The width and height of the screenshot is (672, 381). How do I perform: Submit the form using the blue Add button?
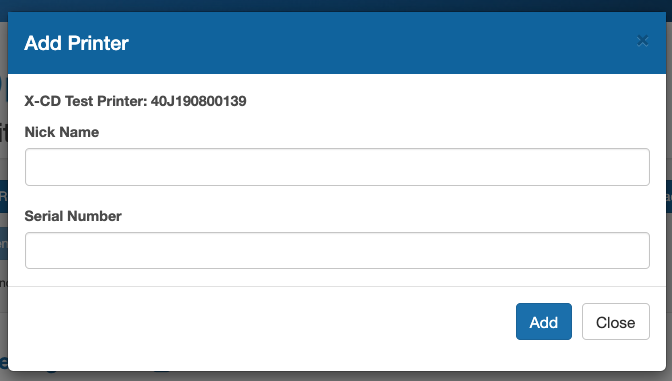[543, 321]
